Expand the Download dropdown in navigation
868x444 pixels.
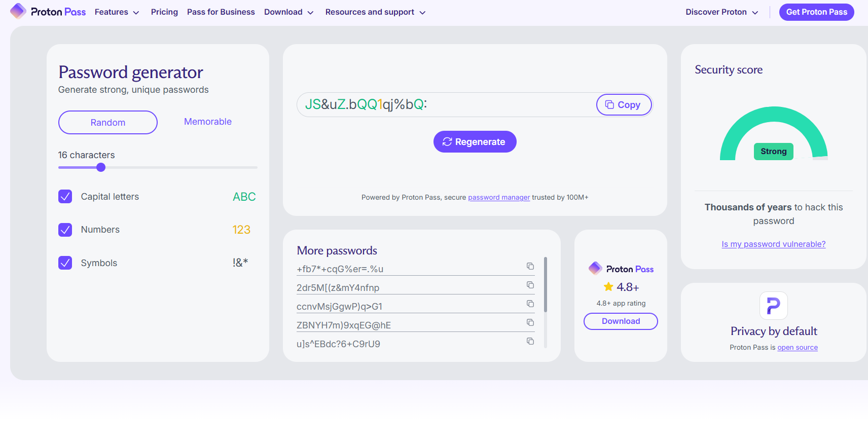[x=288, y=12]
